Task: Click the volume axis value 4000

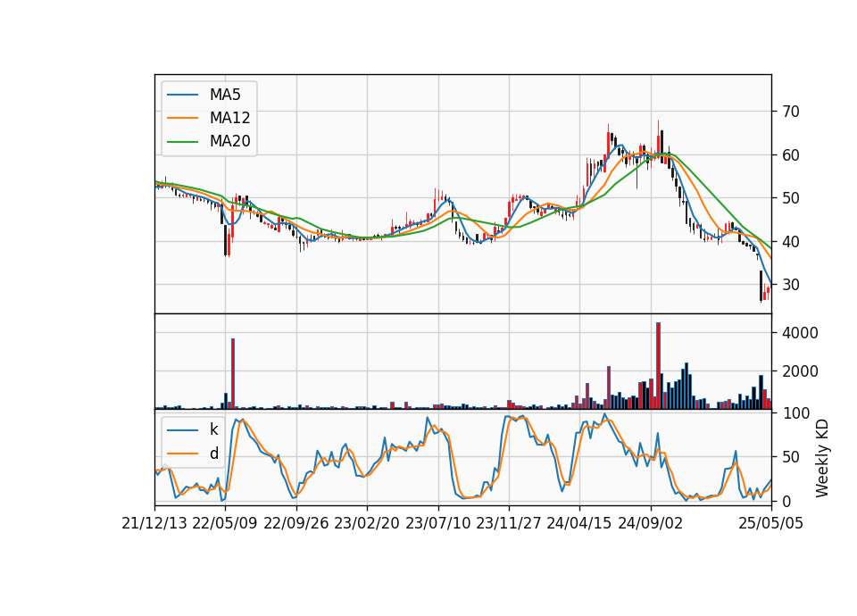Action: (800, 333)
